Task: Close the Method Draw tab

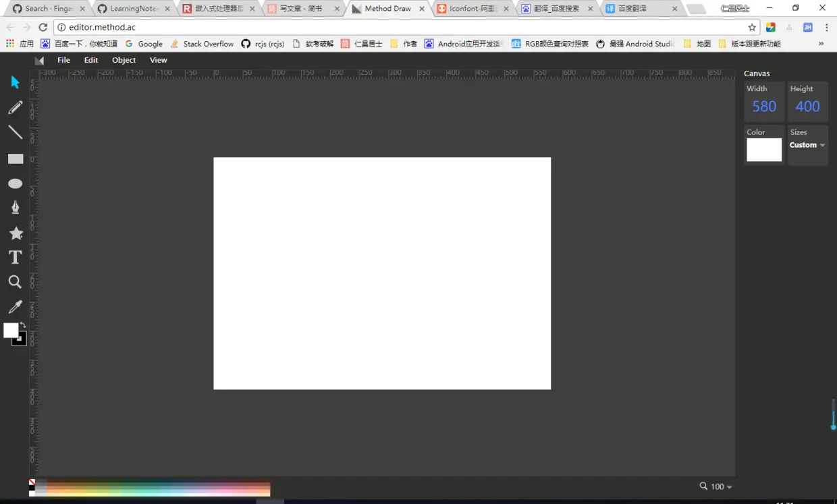Action: pyautogui.click(x=422, y=9)
